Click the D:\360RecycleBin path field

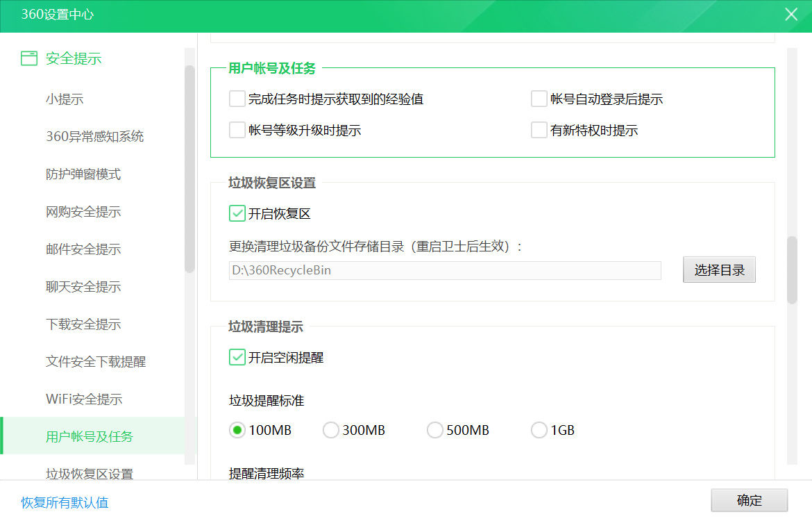pos(445,270)
